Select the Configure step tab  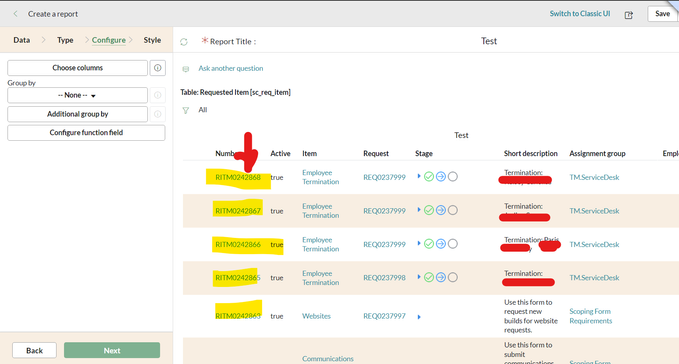(109, 40)
